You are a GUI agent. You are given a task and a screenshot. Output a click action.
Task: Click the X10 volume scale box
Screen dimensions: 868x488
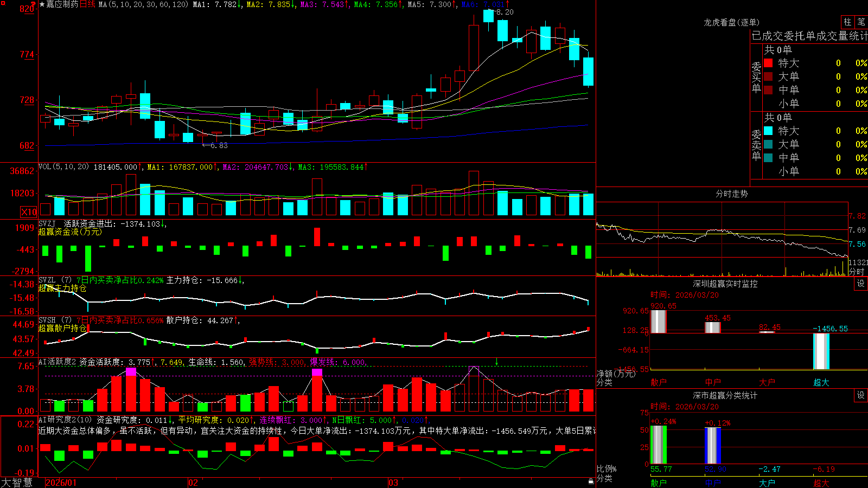pos(29,212)
